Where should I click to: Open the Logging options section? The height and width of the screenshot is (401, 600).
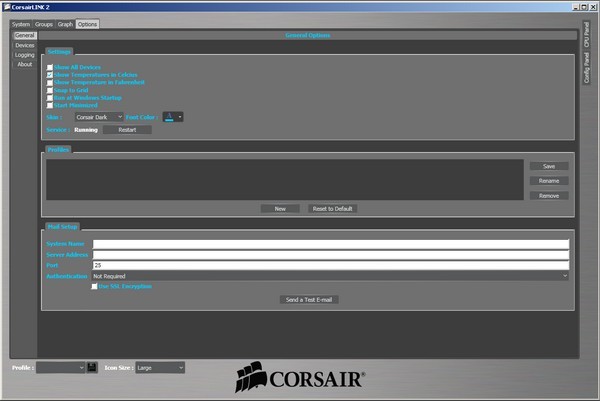coord(25,55)
